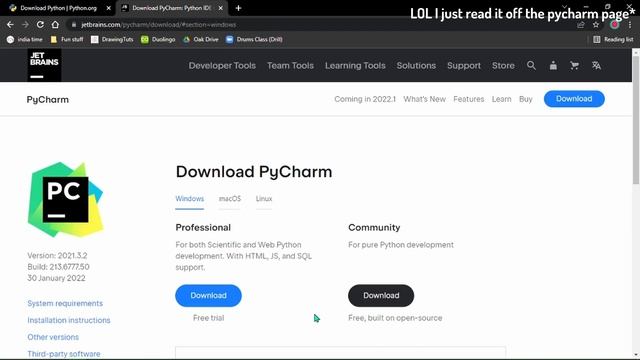640x360 pixels.
Task: Download PyCharm Professional edition
Action: [x=208, y=296]
